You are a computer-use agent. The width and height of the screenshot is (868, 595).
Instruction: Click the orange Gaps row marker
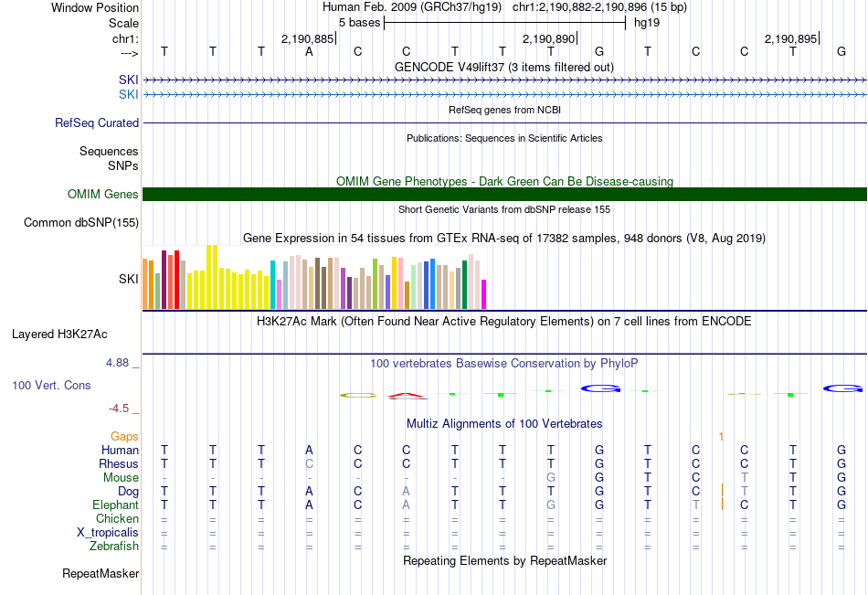click(721, 437)
